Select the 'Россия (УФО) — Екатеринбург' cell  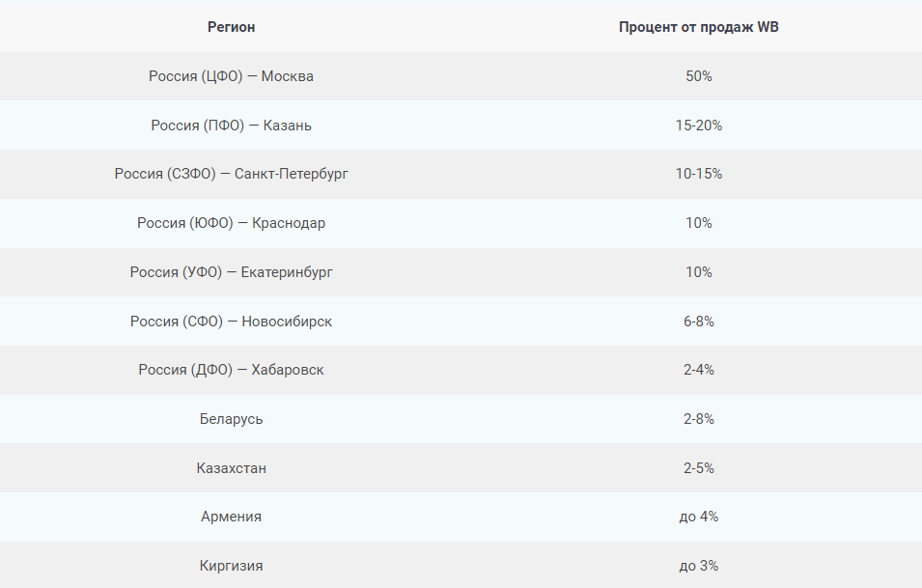coord(231,272)
